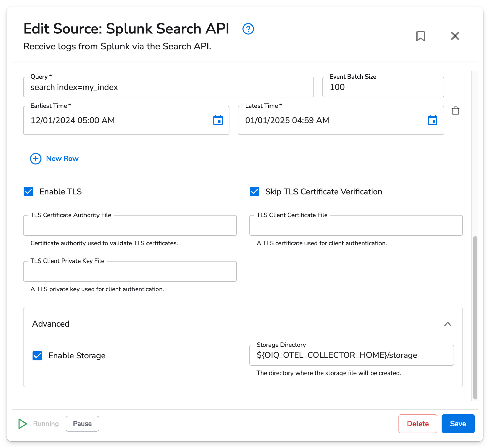490x448 pixels.
Task: Toggle the Enable TLS checkbox
Action: coord(28,191)
